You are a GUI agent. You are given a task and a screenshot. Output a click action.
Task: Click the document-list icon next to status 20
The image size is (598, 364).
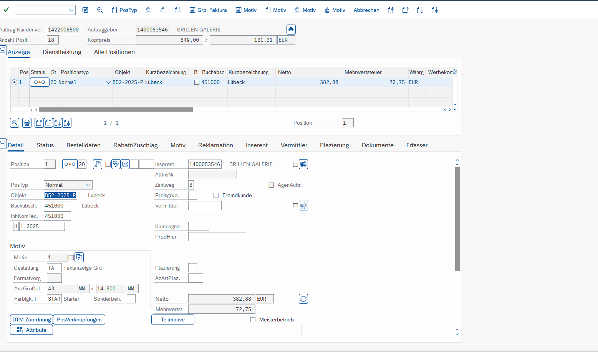point(98,164)
